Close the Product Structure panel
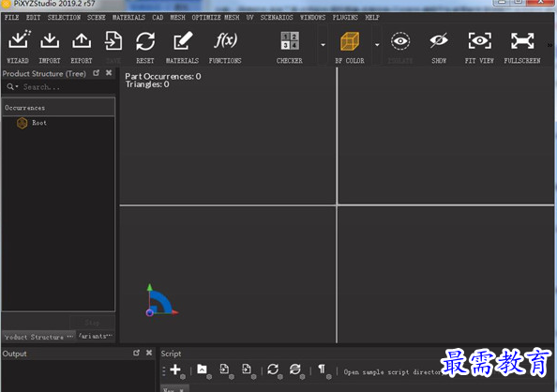The height and width of the screenshot is (392, 557). (109, 73)
